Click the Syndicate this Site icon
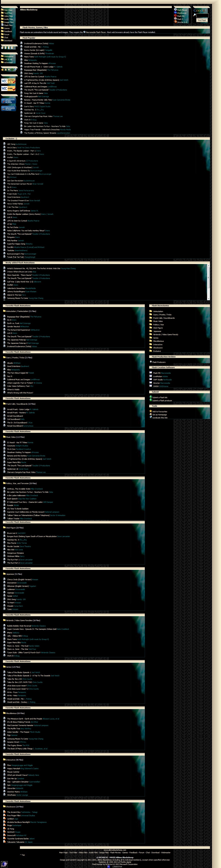This screenshot has width=221, height=868. click(x=151, y=417)
